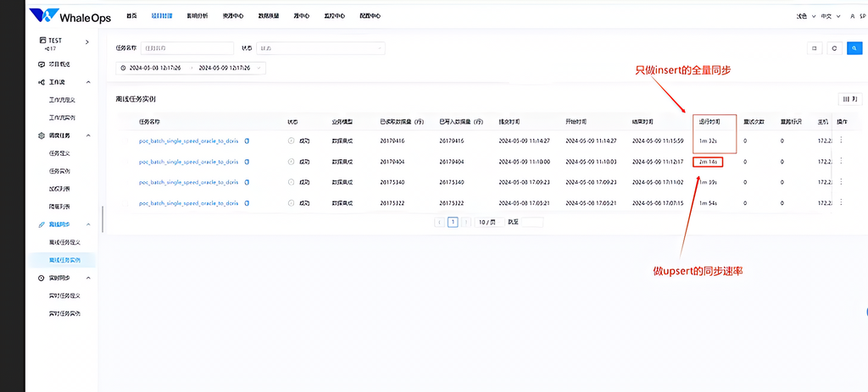Open actions menu for the 2m 14s row
The height and width of the screenshot is (392, 868).
(x=841, y=161)
